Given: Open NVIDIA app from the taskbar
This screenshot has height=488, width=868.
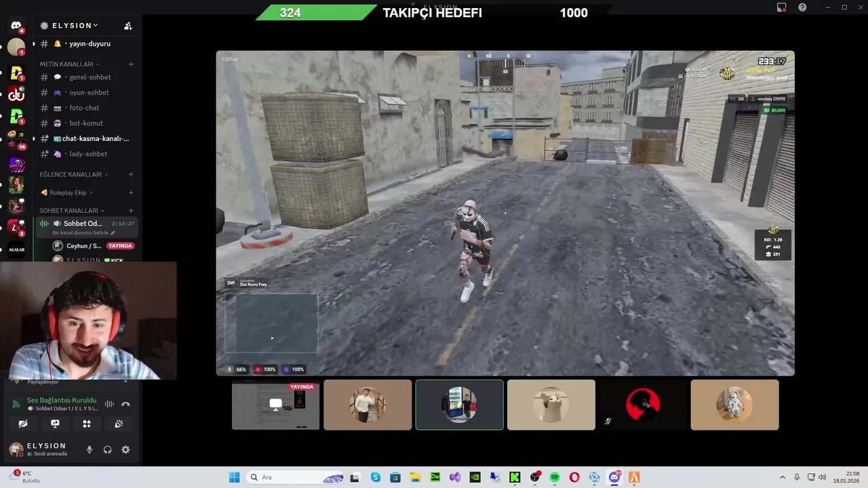Looking at the screenshot, I should point(475,477).
